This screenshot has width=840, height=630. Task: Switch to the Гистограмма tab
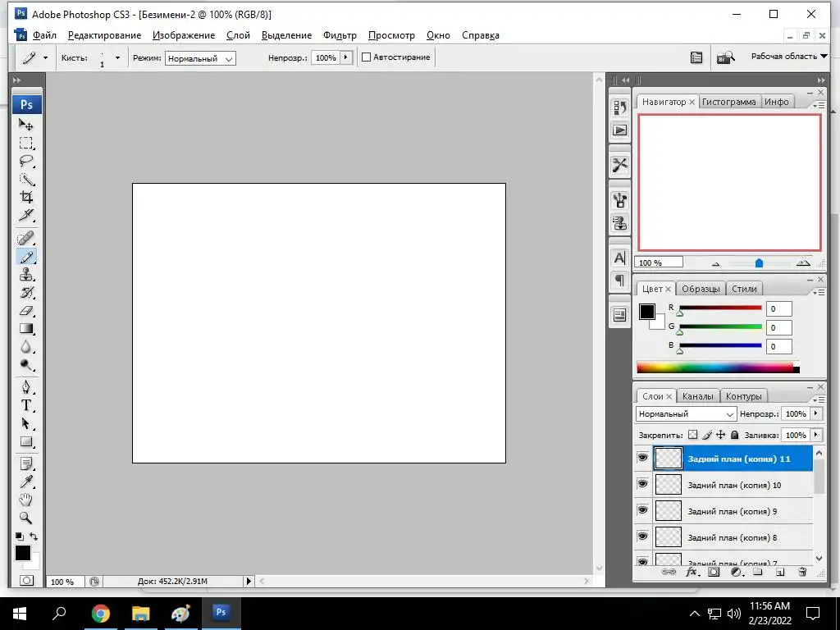coord(728,102)
